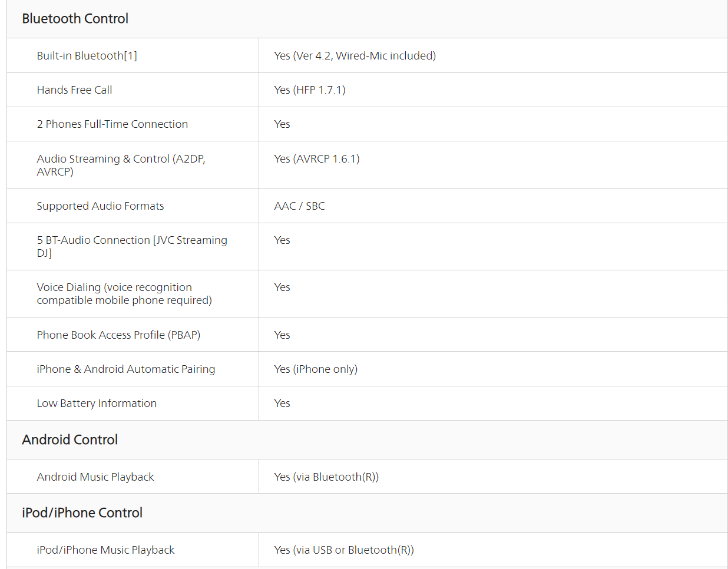
Task: Click the 2 Phones Full-Time Connection label
Action: pos(112,124)
